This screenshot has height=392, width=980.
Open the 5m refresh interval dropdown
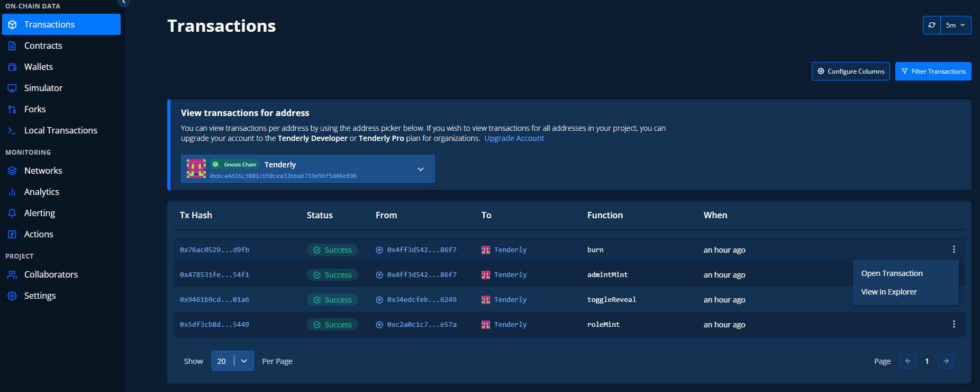point(956,25)
